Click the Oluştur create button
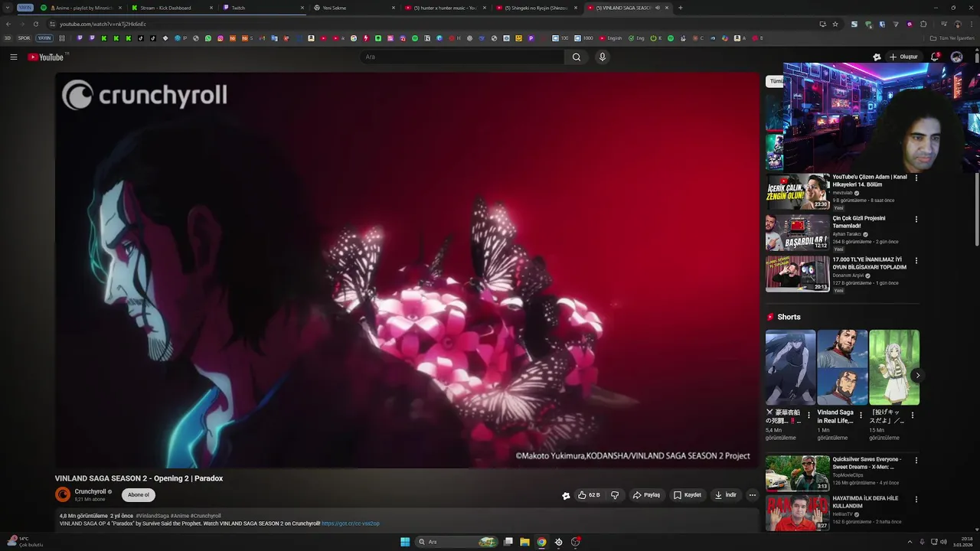980x551 pixels. point(903,57)
